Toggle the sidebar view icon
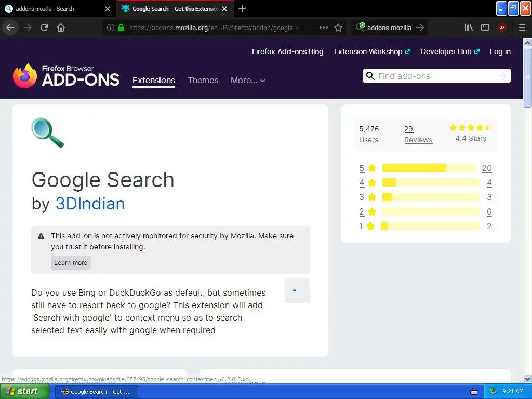The width and height of the screenshot is (532, 399). 485,28
